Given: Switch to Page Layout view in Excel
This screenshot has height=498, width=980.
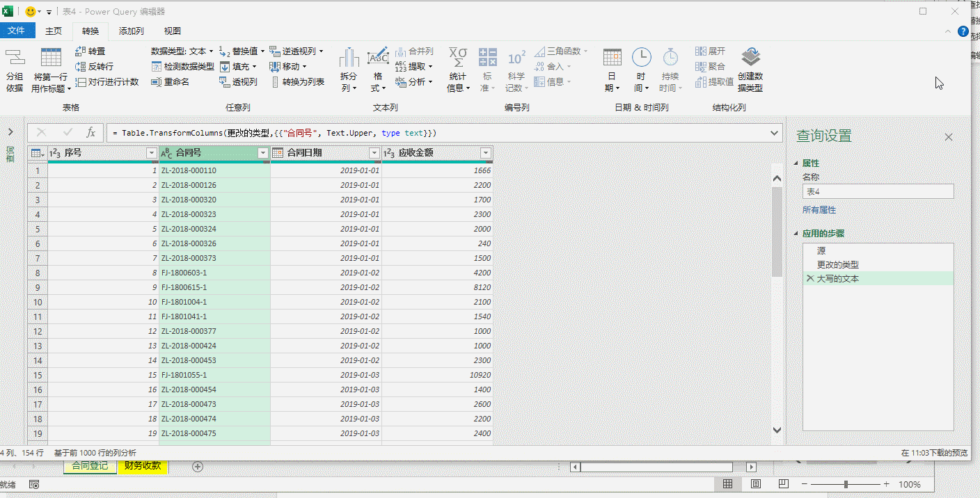Looking at the screenshot, I should [755, 484].
